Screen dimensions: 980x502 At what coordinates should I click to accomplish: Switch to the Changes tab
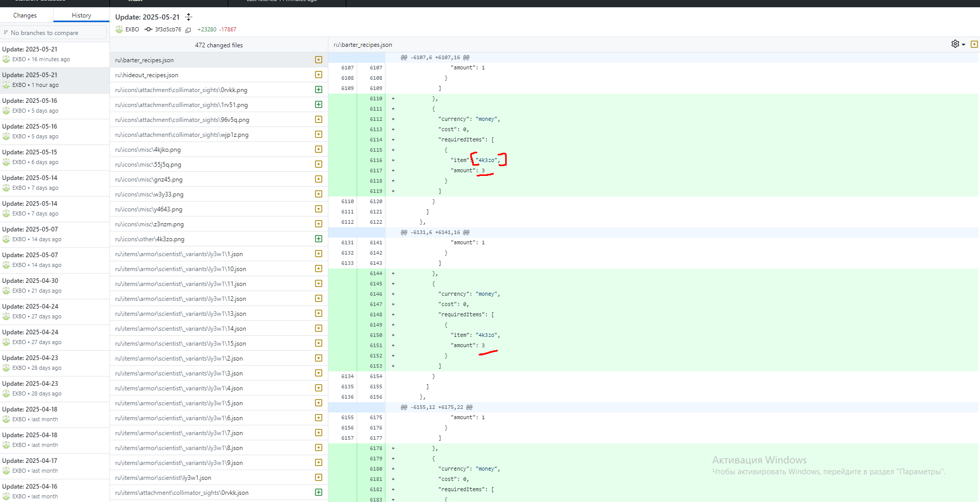tap(25, 15)
